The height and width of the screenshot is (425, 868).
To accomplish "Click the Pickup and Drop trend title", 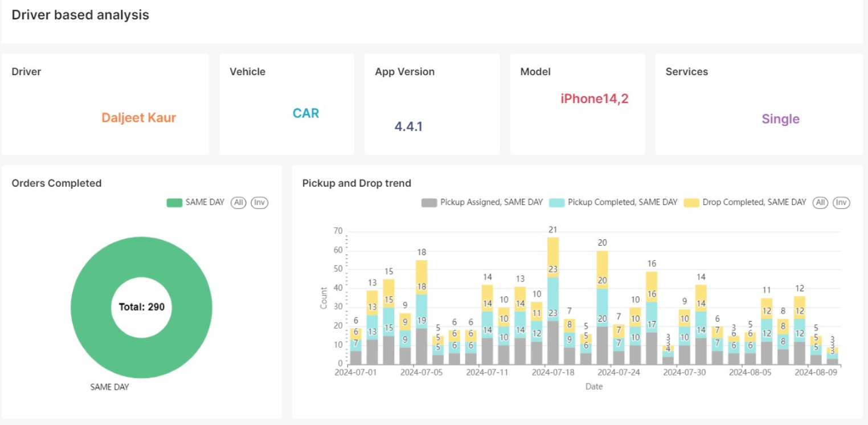I will pyautogui.click(x=357, y=183).
